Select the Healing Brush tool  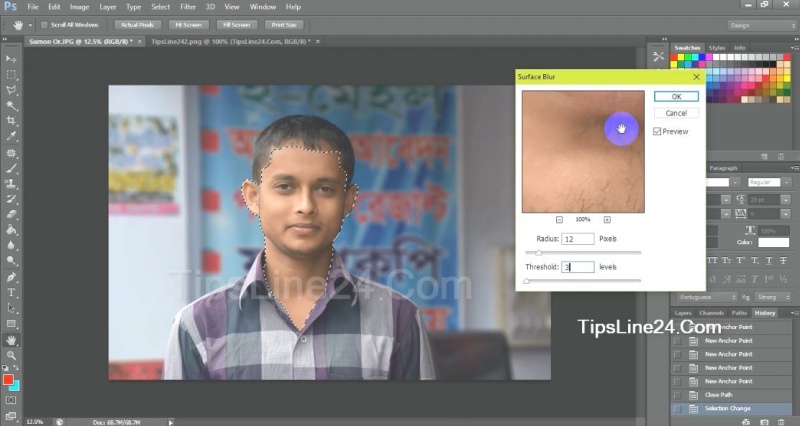pyautogui.click(x=11, y=153)
